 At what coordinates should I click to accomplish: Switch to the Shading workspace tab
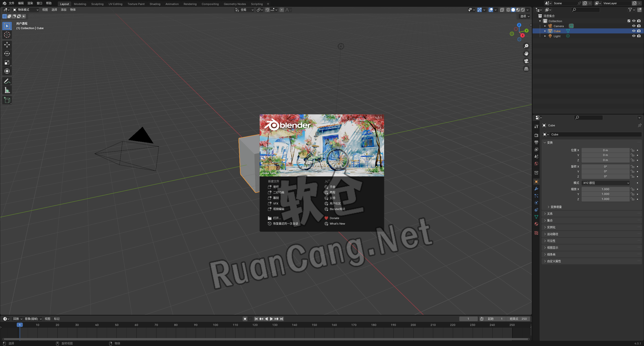[x=155, y=4]
